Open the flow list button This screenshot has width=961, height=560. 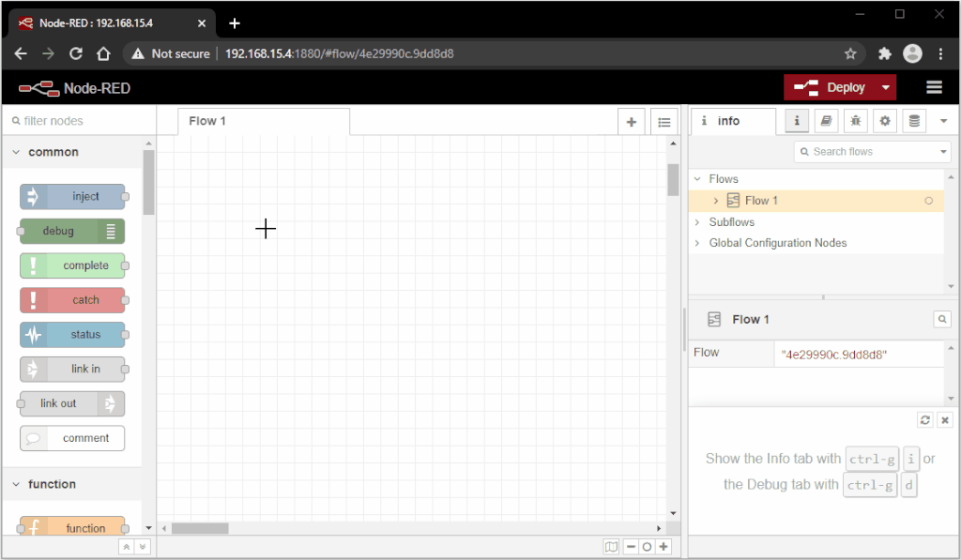664,122
